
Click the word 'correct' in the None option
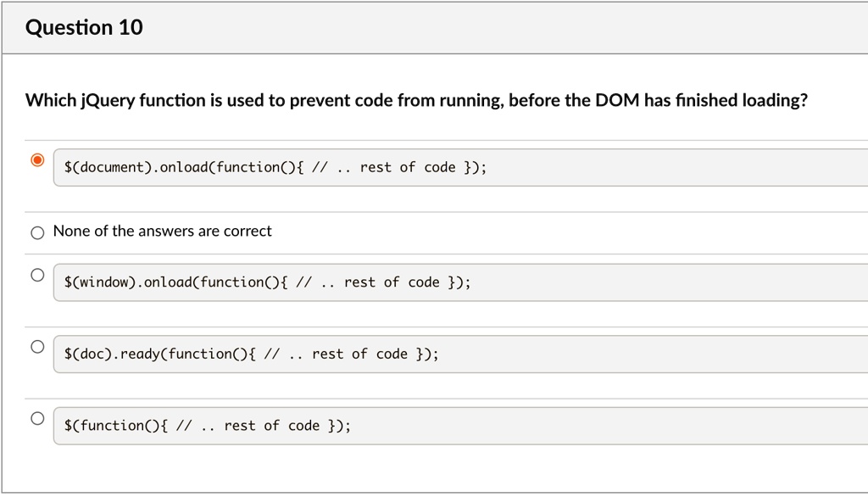pos(248,232)
